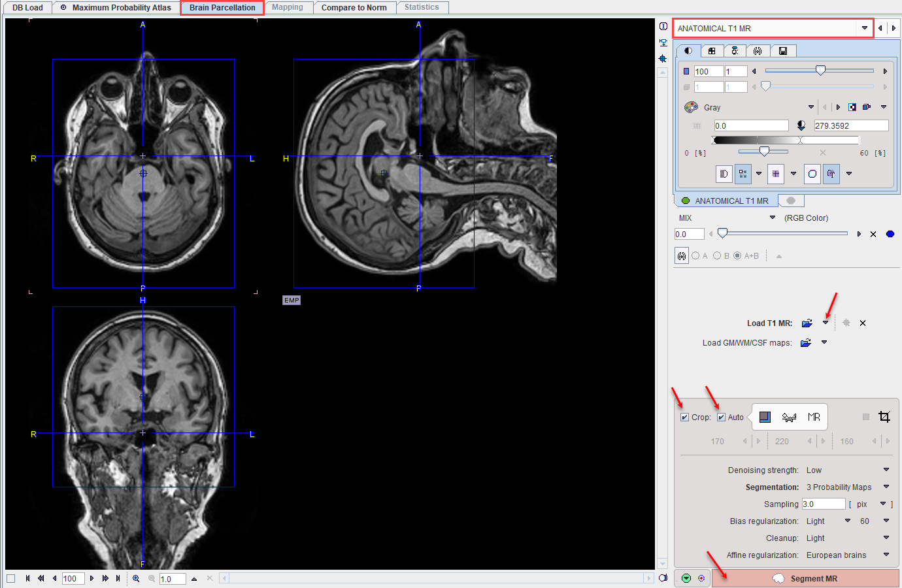Select the ANATOMICAL T1 MR image tab

pyautogui.click(x=725, y=201)
